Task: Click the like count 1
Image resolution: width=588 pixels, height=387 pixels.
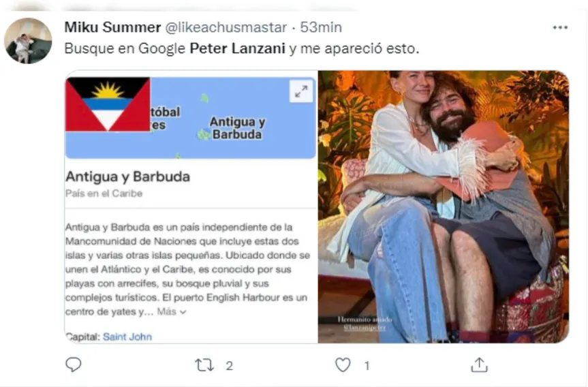Action: point(367,366)
